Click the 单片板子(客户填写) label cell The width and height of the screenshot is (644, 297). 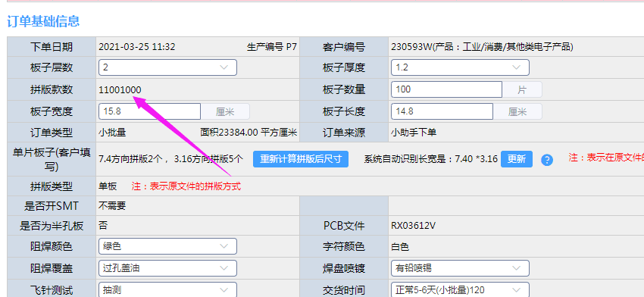coord(52,159)
